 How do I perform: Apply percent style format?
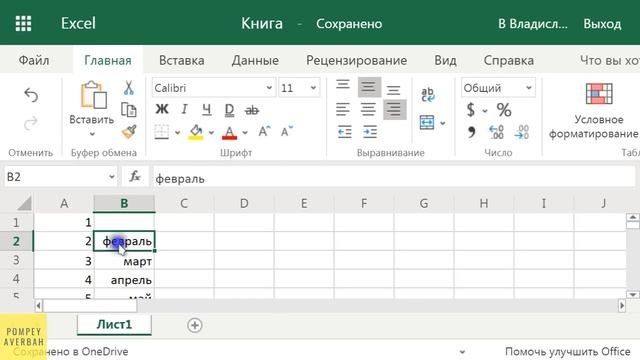pos(504,110)
